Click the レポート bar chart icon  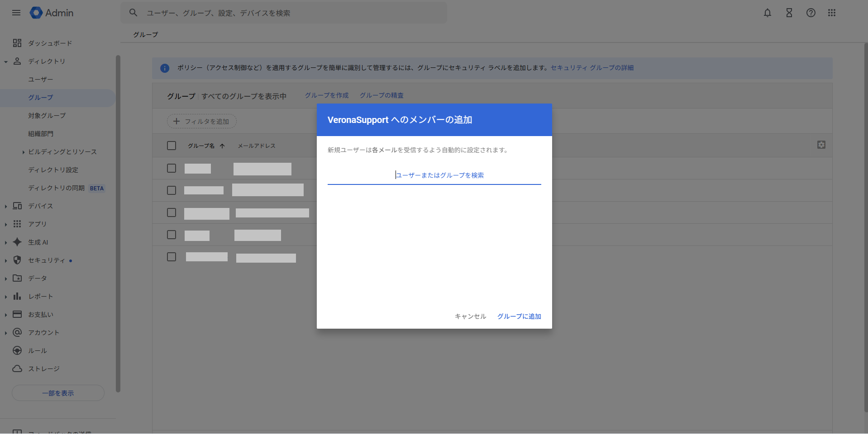coord(17,296)
